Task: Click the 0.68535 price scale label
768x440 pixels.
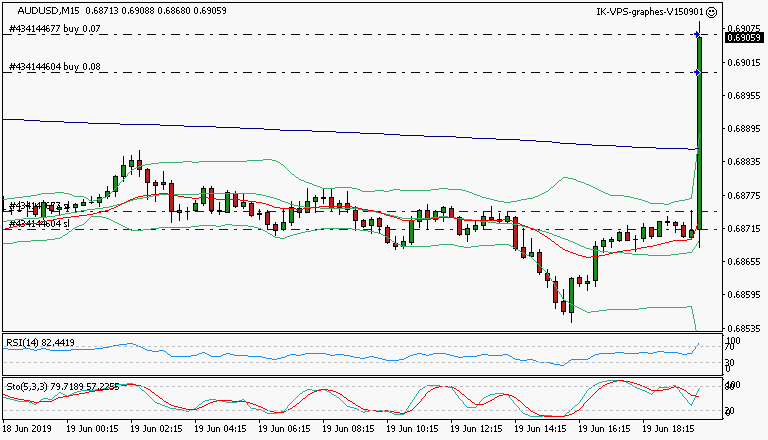Action: tap(744, 328)
